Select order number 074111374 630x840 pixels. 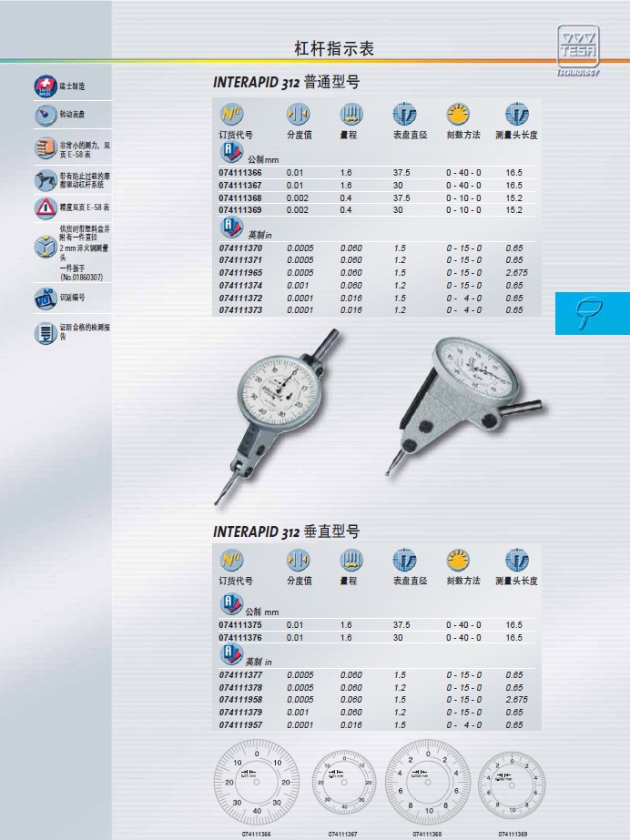(x=240, y=286)
